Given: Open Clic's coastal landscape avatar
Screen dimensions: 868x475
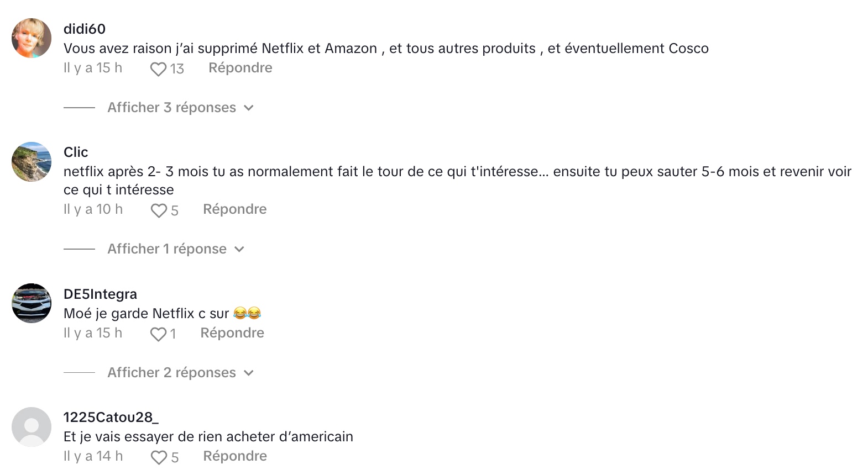Looking at the screenshot, I should tap(32, 162).
